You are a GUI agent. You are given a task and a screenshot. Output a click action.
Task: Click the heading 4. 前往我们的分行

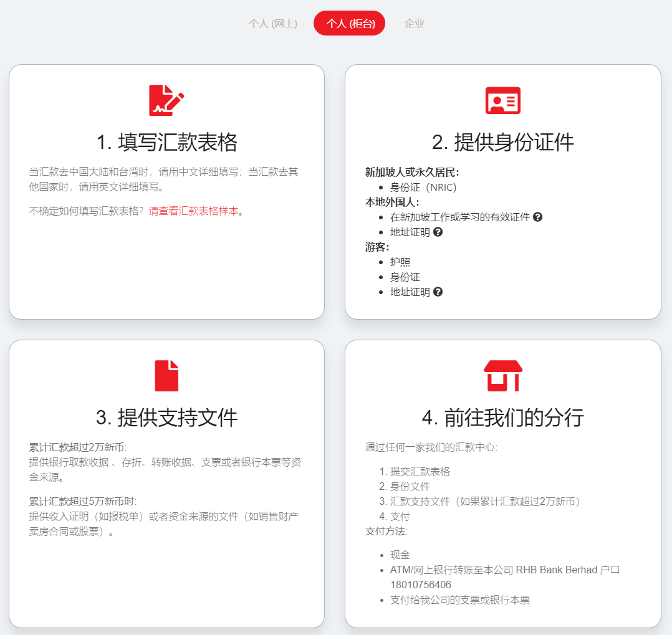click(x=502, y=418)
